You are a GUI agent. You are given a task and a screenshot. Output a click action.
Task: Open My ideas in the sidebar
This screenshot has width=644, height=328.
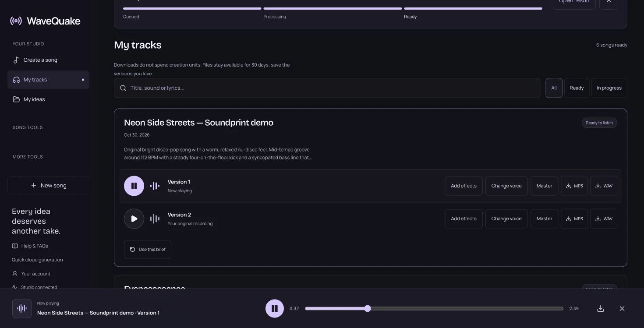[x=48, y=99]
